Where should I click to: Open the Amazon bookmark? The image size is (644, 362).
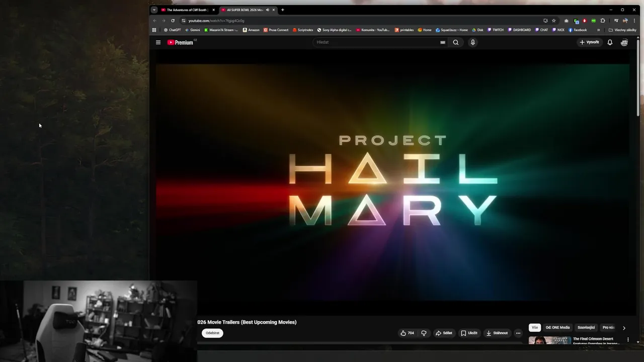[251, 30]
